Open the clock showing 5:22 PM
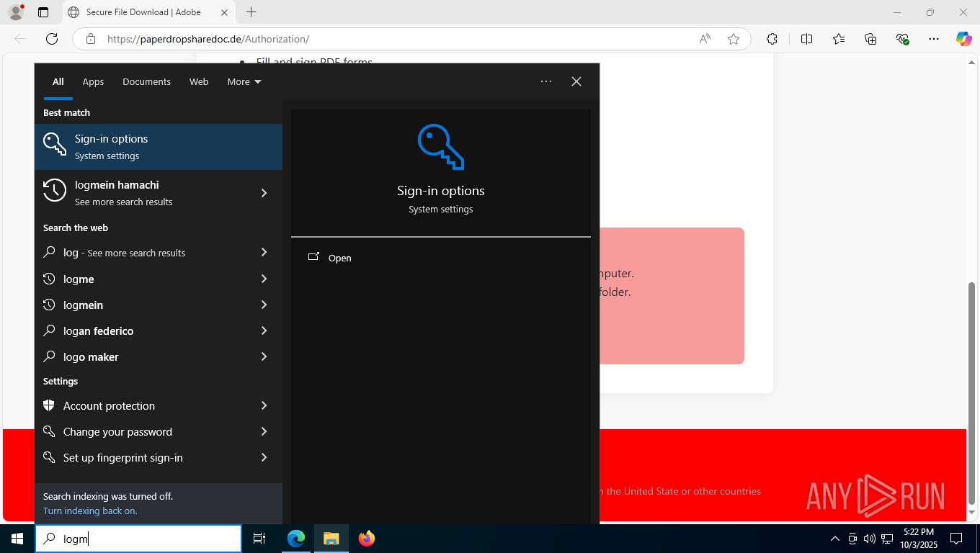980x553 pixels. (x=918, y=539)
